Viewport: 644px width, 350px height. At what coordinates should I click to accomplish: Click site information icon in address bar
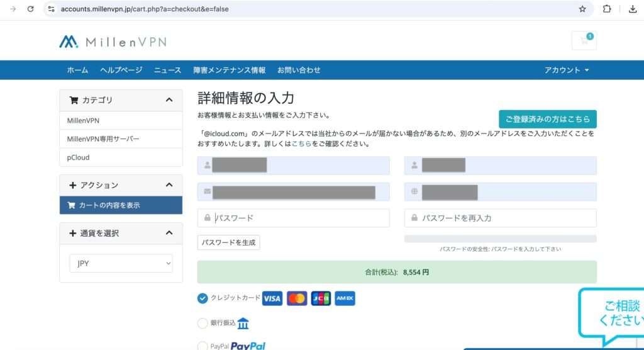[51, 9]
